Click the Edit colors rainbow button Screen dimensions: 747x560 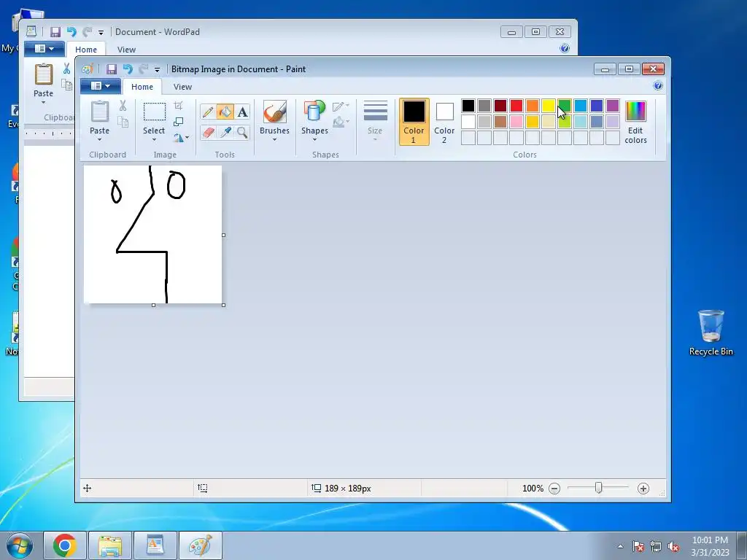pyautogui.click(x=635, y=122)
